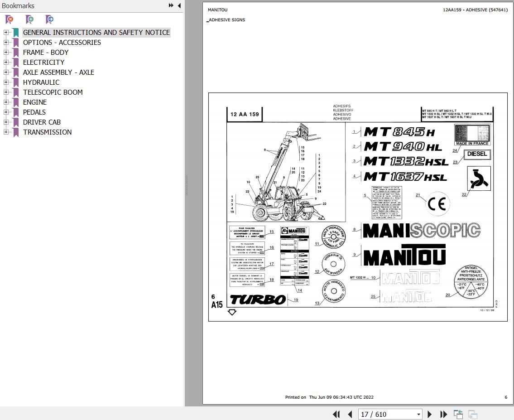Open the PEDALS bookmark
Viewport: 514px width, 420px height.
[x=34, y=112]
